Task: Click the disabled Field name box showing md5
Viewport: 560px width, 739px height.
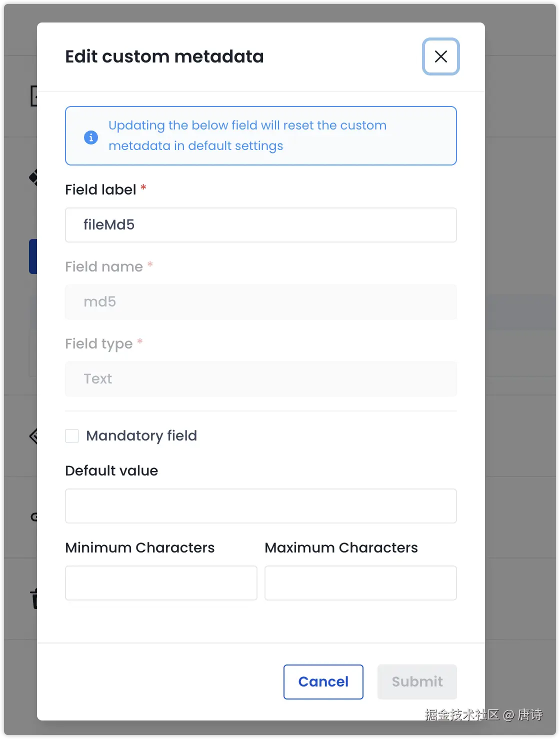Action: (x=260, y=302)
